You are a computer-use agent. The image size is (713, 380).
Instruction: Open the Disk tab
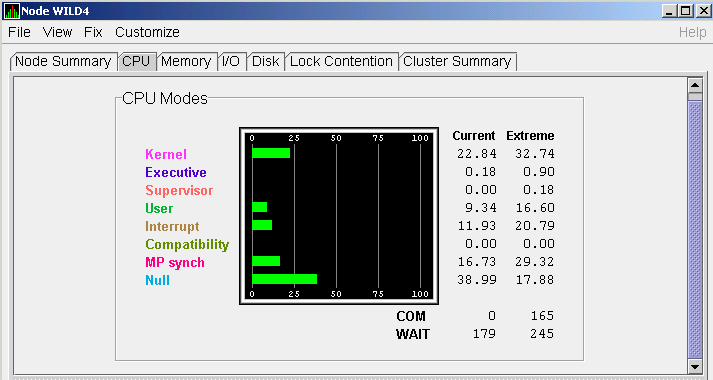point(266,61)
